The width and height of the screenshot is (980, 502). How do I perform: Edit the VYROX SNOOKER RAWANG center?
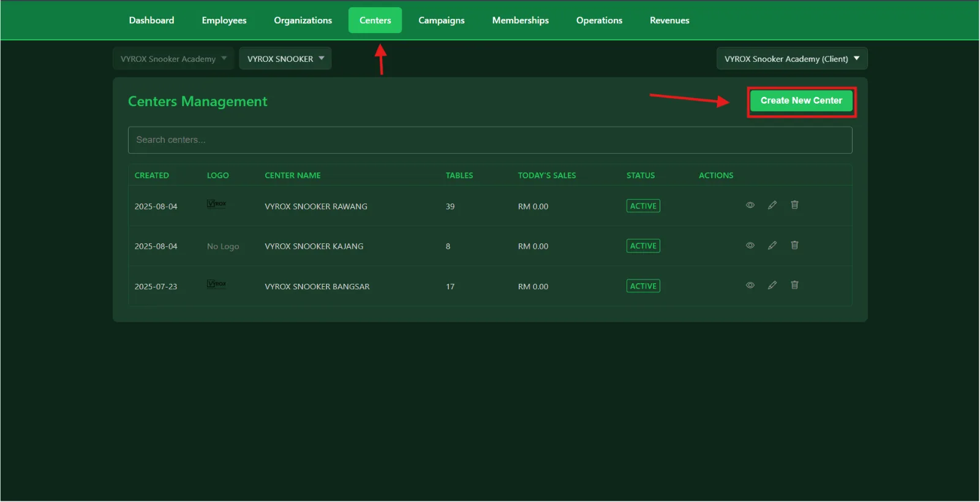tap(772, 205)
